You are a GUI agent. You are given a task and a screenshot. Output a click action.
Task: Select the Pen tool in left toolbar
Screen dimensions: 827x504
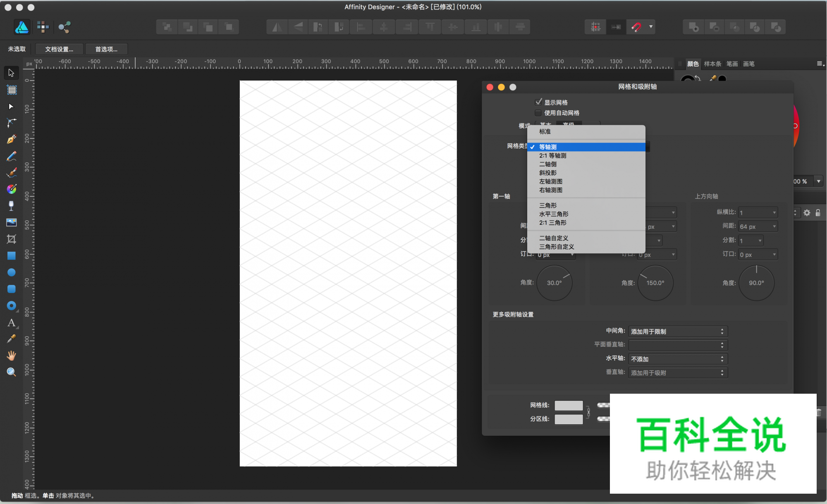(x=12, y=139)
